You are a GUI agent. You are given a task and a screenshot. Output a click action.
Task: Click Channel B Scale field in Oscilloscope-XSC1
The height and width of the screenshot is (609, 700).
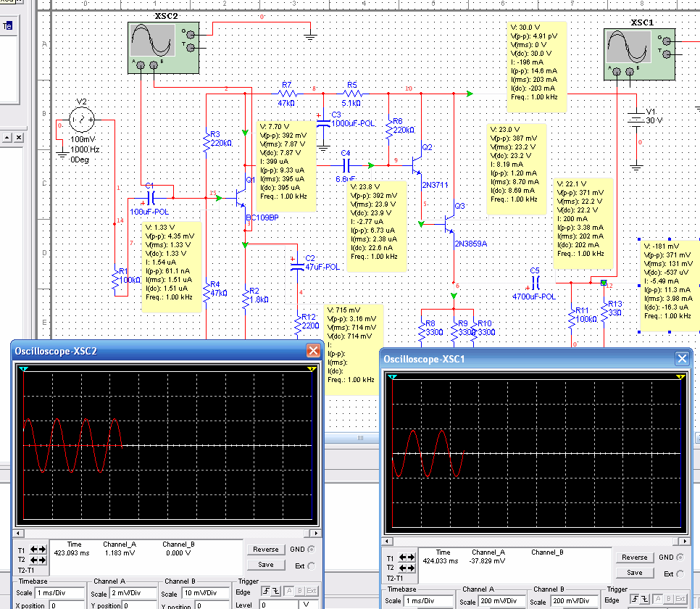[574, 601]
